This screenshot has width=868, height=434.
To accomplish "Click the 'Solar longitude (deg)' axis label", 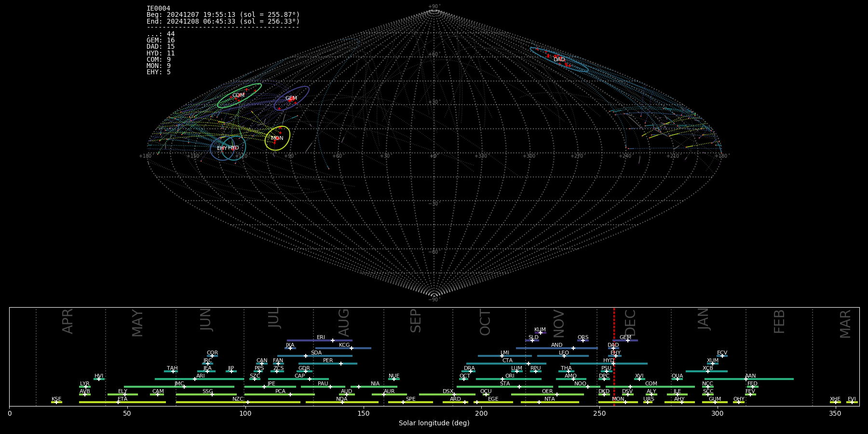I will pos(434,423).
